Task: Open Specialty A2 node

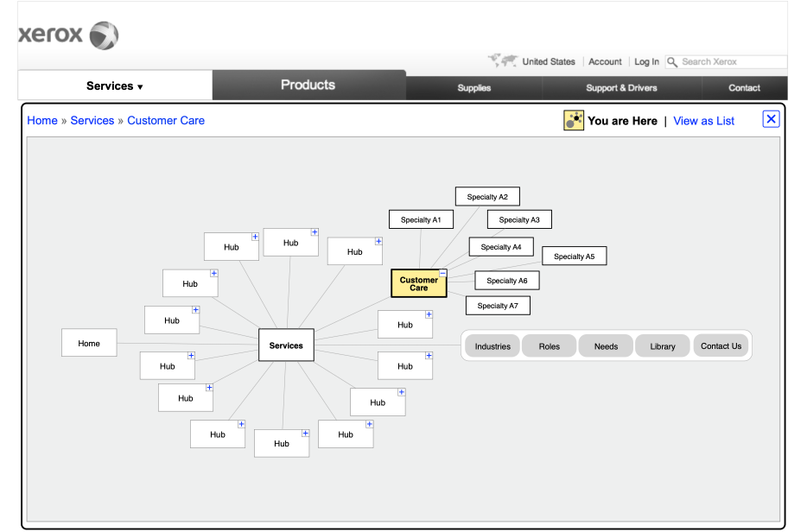Action: (487, 197)
